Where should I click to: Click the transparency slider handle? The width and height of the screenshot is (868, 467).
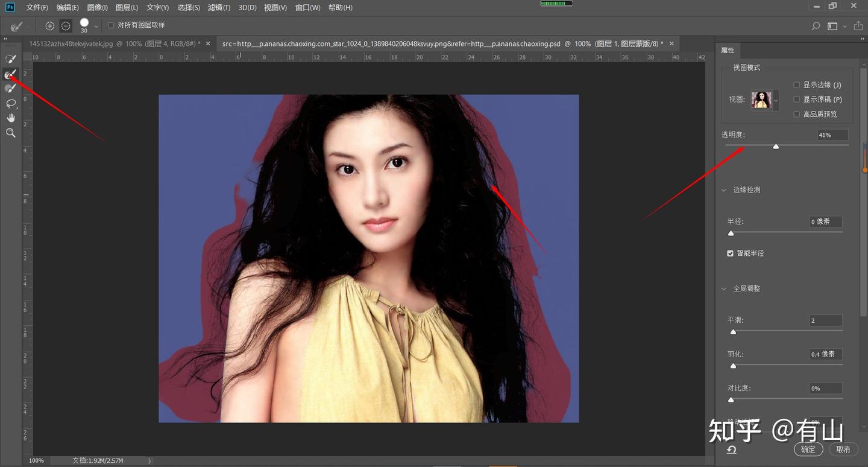click(776, 147)
